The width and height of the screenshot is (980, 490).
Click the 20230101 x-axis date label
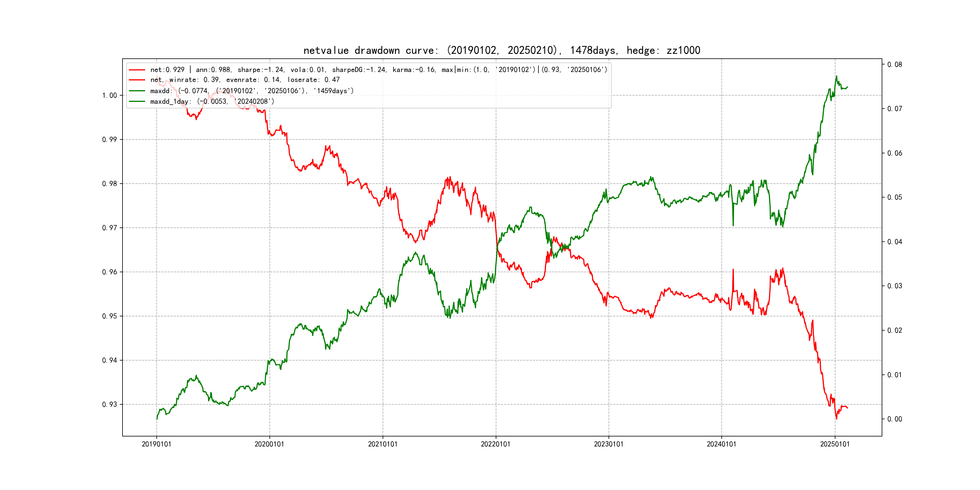point(608,444)
